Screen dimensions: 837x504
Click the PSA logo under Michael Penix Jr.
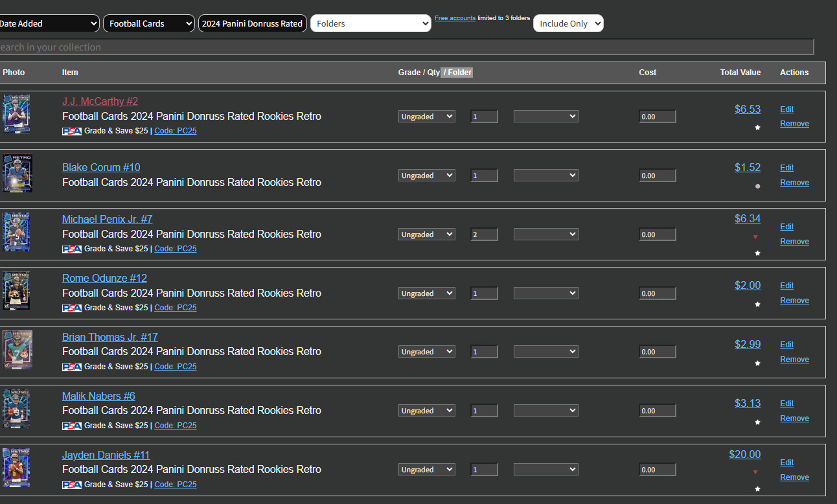click(x=72, y=249)
